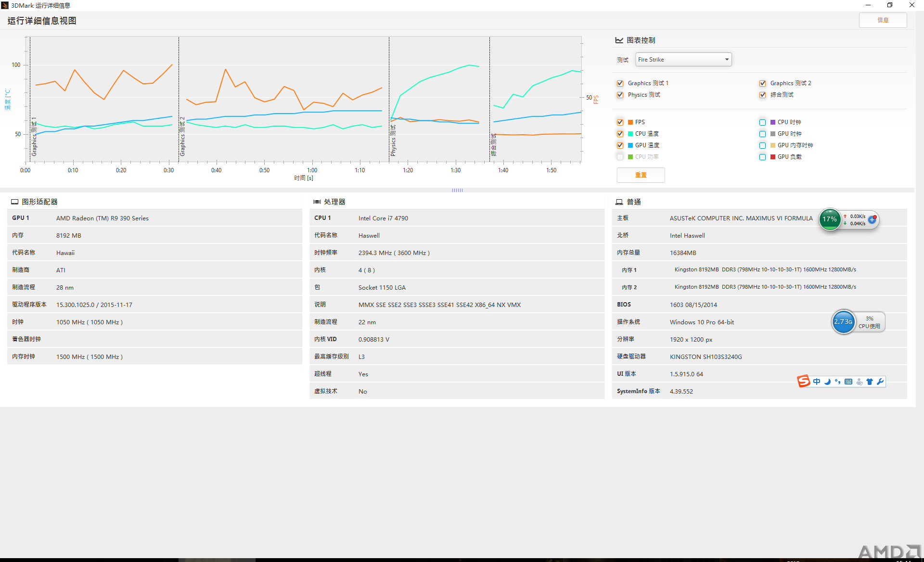Open the soft keyboard on Sogou toolbar
This screenshot has width=924, height=562.
click(x=848, y=382)
